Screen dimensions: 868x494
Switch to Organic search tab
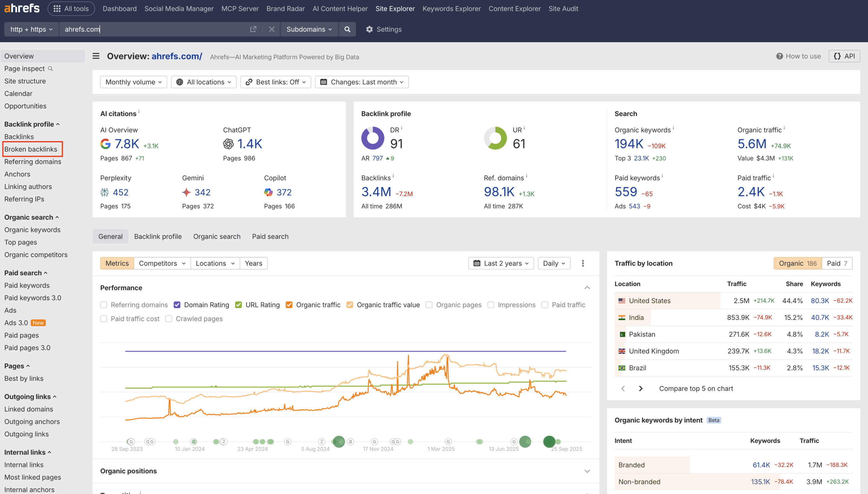(x=217, y=236)
